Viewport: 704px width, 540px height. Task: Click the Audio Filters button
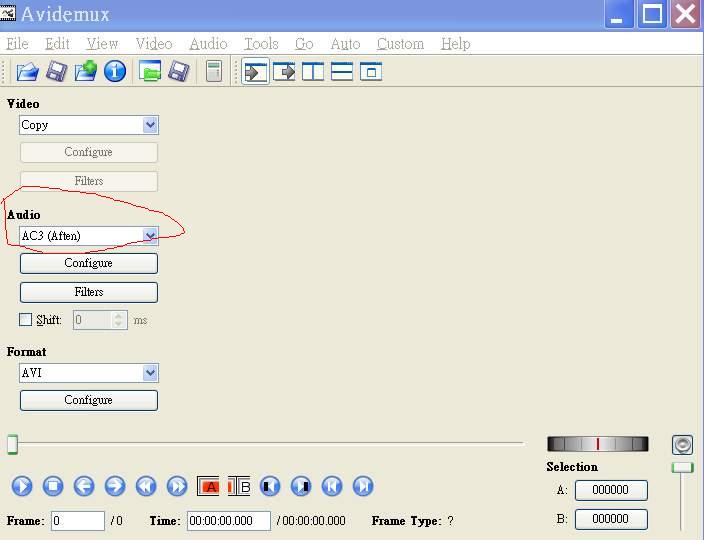(89, 292)
